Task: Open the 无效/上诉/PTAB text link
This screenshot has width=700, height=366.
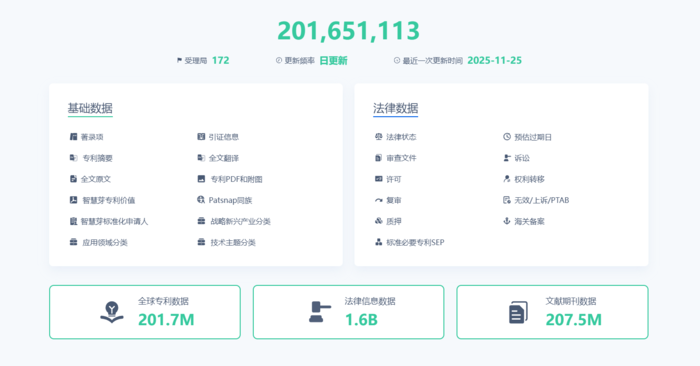Action: click(542, 200)
